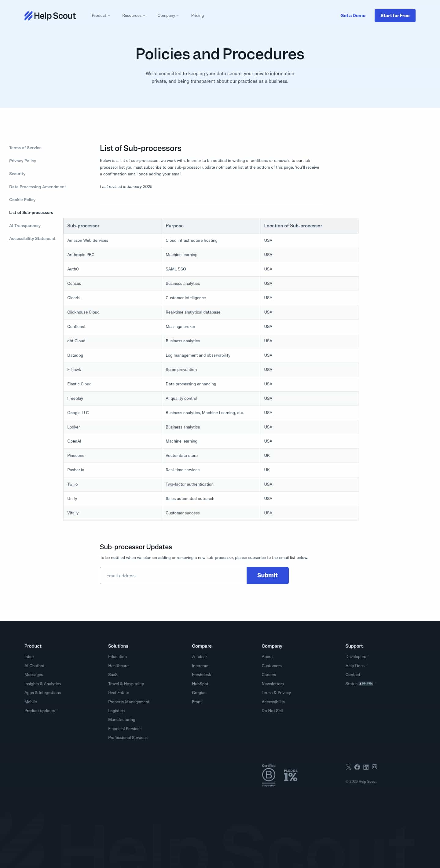
Task: Select Privacy Policy in the sidebar
Action: [x=22, y=161]
